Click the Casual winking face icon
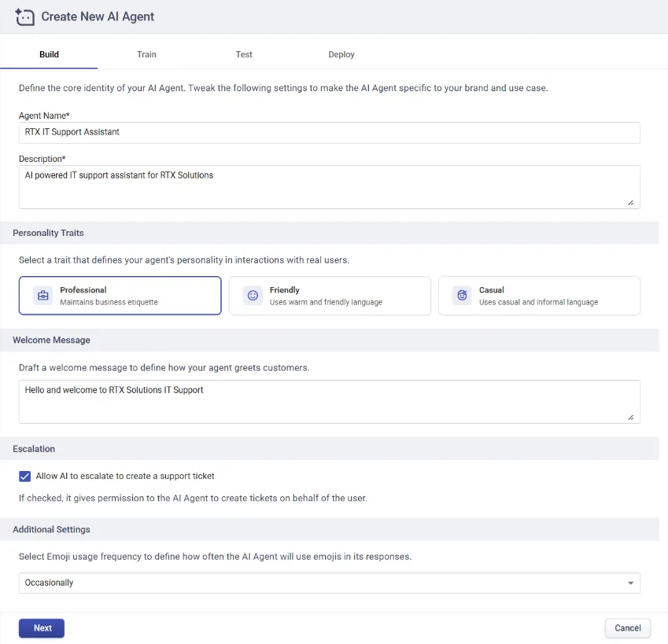Image resolution: width=668 pixels, height=644 pixels. [x=463, y=296]
